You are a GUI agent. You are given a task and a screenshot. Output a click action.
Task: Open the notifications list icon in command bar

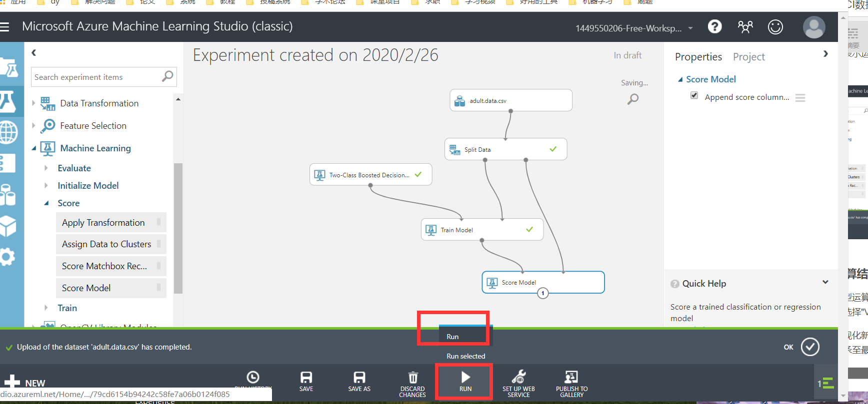(x=825, y=383)
